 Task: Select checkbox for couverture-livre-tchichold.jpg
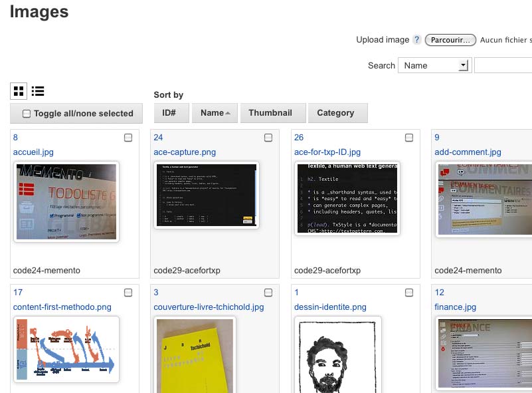(268, 293)
